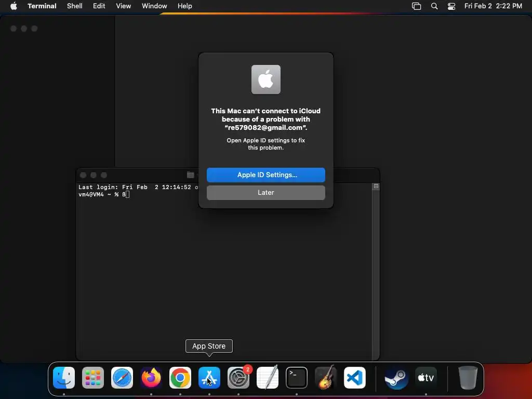Click the gray Apple logo in the dialog
The width and height of the screenshot is (532, 399).
click(x=266, y=79)
